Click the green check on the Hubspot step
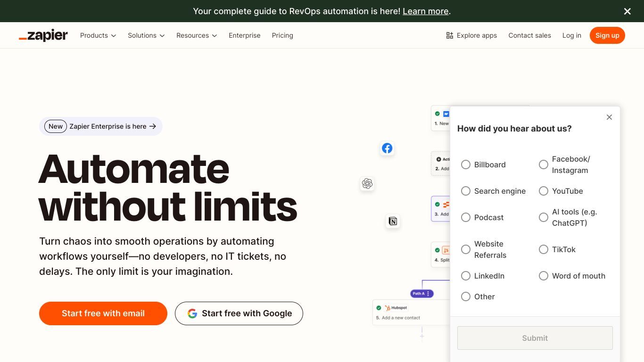 [x=379, y=308]
